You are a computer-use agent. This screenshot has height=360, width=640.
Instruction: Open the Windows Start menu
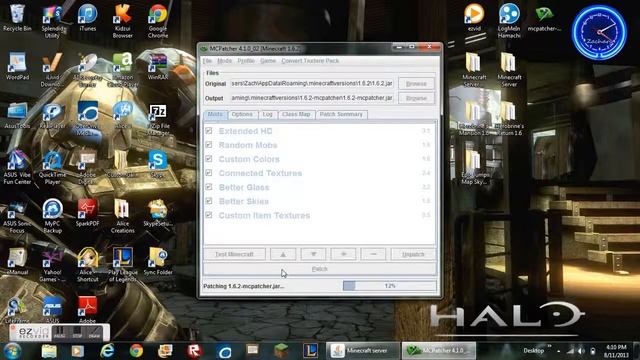[x=12, y=351]
